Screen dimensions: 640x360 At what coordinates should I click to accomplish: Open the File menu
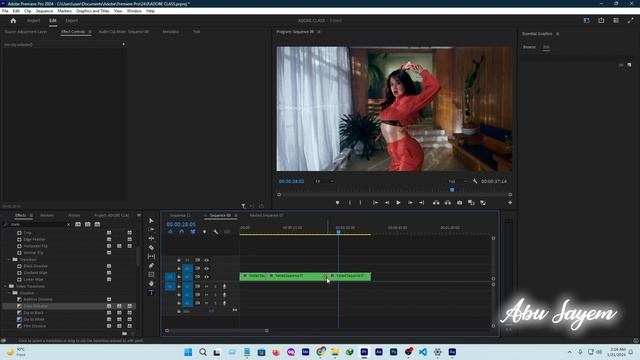pyautogui.click(x=5, y=11)
